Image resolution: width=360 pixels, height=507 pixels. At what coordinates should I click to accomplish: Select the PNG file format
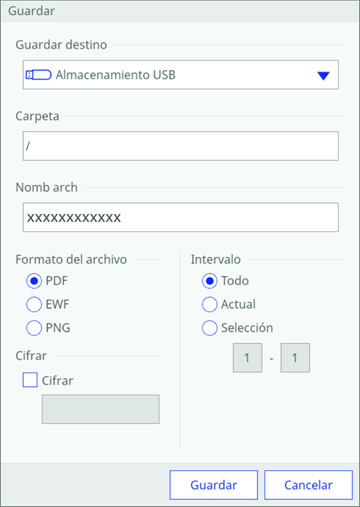tap(34, 328)
